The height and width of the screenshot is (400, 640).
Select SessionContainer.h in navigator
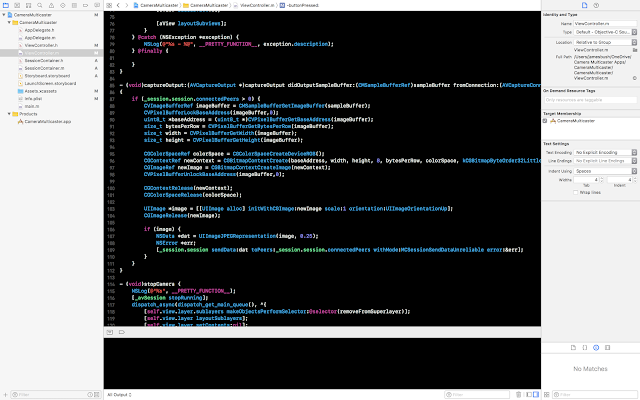44,60
